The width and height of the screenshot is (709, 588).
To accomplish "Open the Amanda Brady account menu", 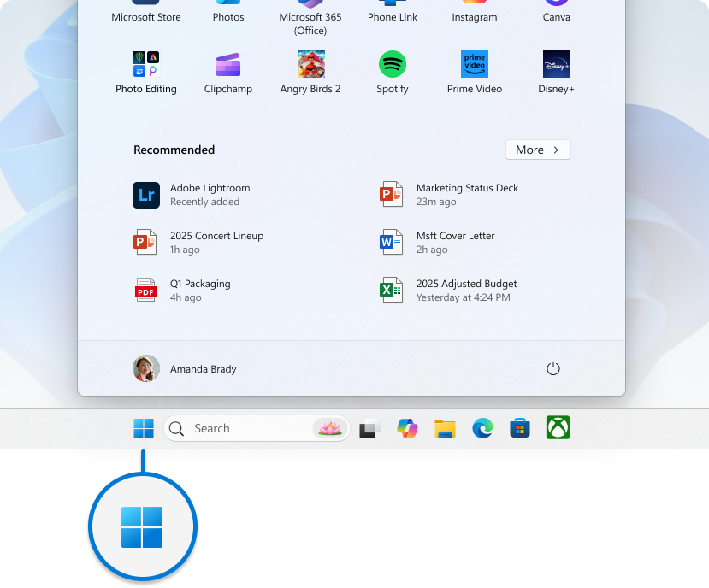I will pyautogui.click(x=183, y=368).
